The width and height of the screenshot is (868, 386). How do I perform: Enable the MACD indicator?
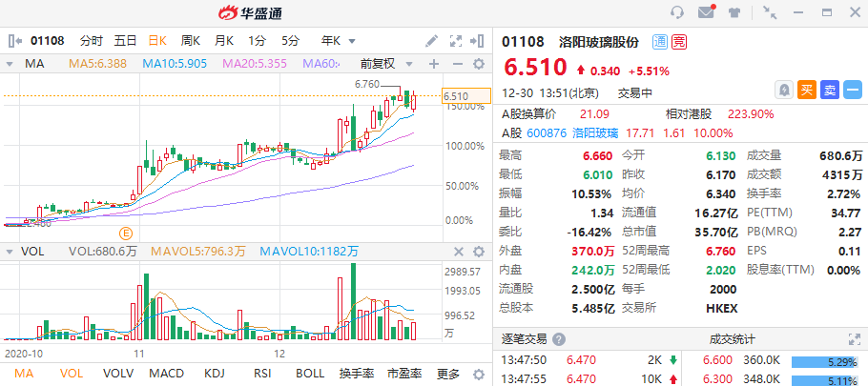tap(167, 374)
